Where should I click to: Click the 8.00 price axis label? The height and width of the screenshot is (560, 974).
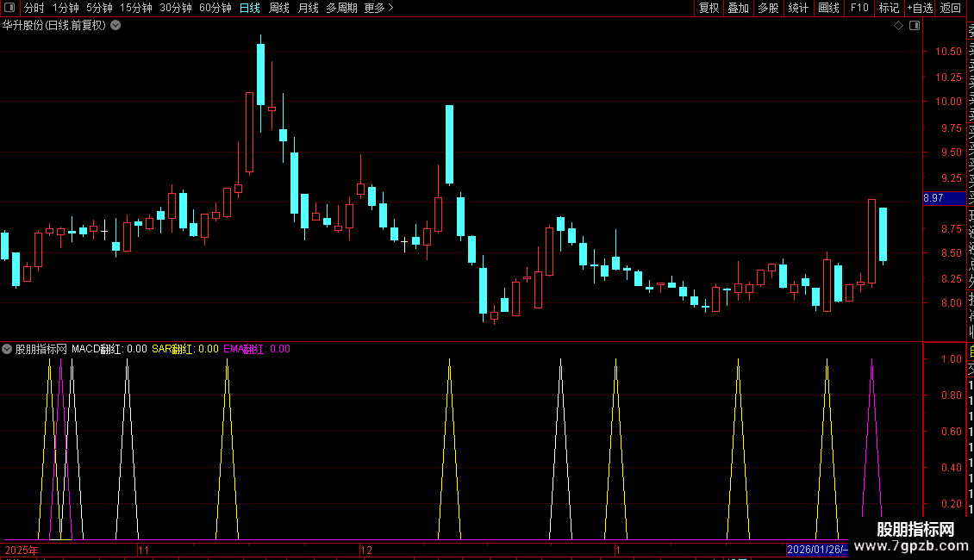(x=951, y=303)
